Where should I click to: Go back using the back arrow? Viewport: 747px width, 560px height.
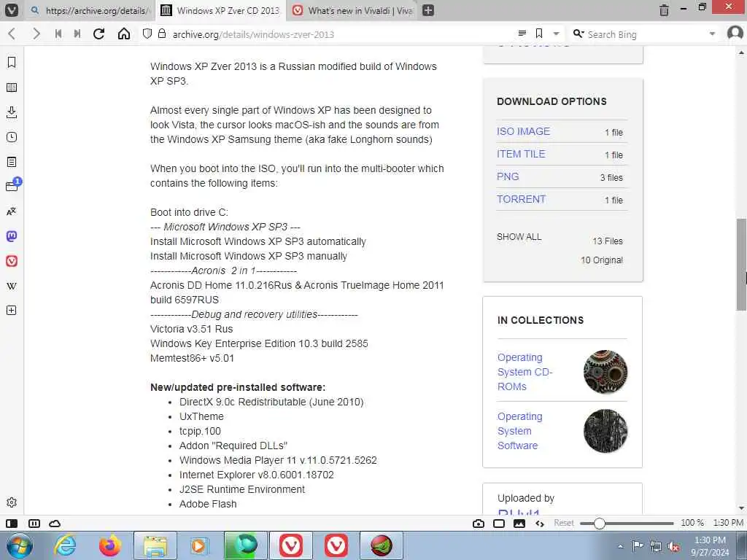click(x=12, y=34)
